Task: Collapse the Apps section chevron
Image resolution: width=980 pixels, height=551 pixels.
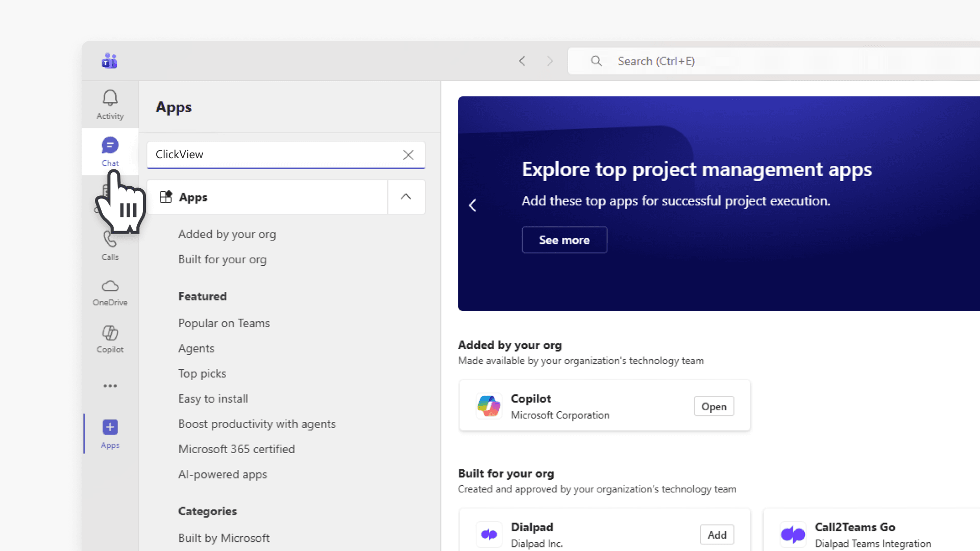Action: (406, 197)
